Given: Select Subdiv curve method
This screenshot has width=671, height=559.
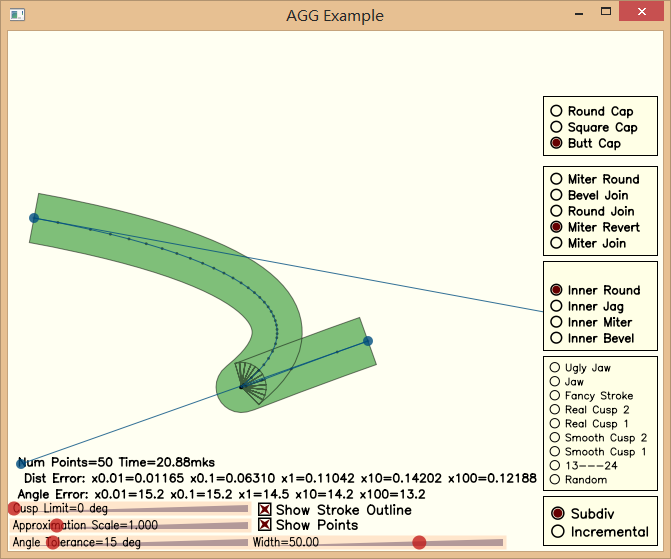Looking at the screenshot, I should coord(582,513).
